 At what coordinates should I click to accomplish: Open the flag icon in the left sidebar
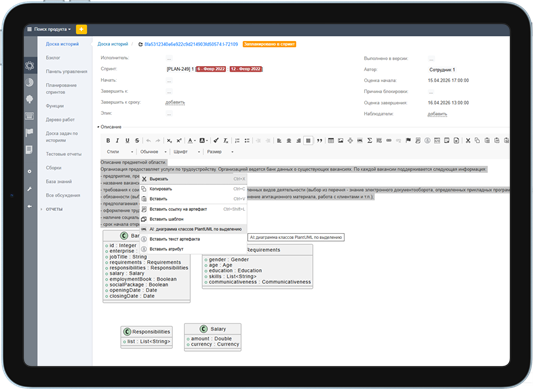[x=30, y=132]
